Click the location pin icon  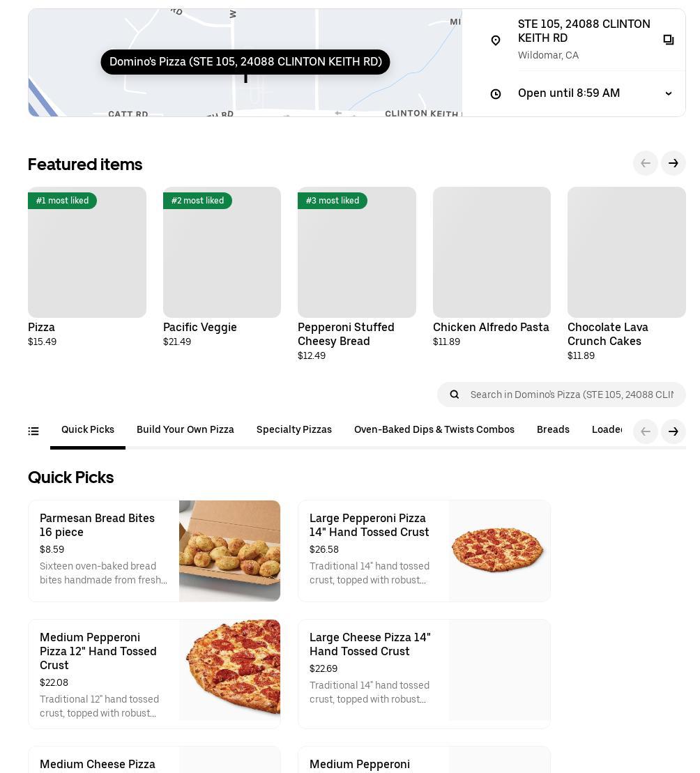(x=496, y=40)
